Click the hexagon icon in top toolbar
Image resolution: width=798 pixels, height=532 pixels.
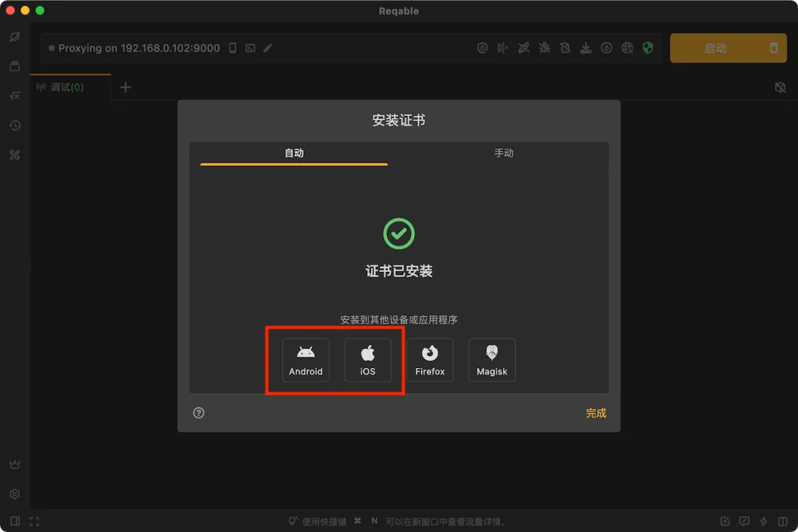tap(482, 48)
